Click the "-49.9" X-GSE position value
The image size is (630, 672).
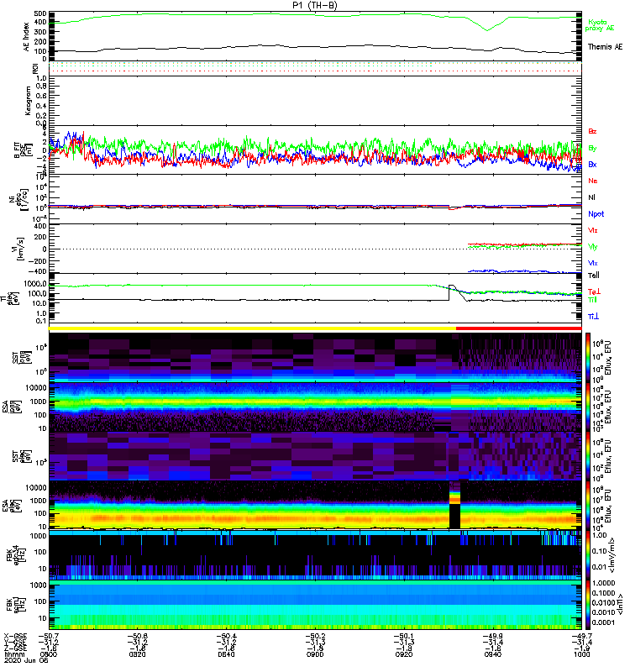(x=493, y=636)
